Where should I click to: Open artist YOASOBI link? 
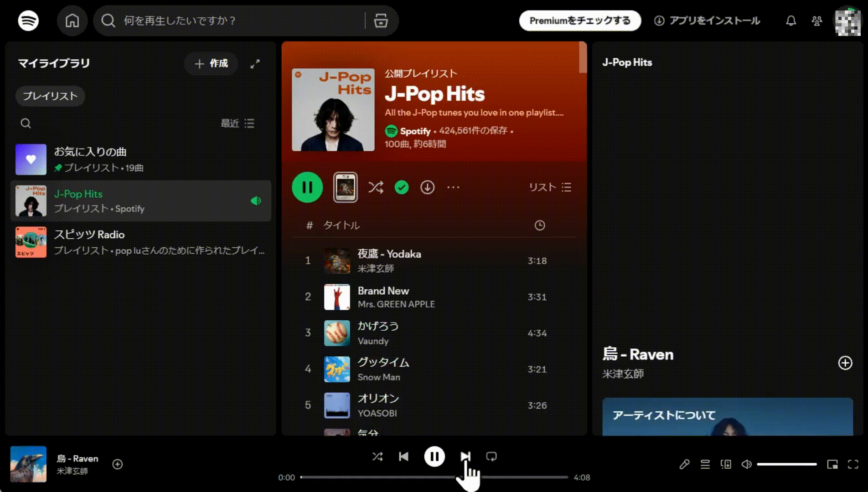[x=377, y=413]
